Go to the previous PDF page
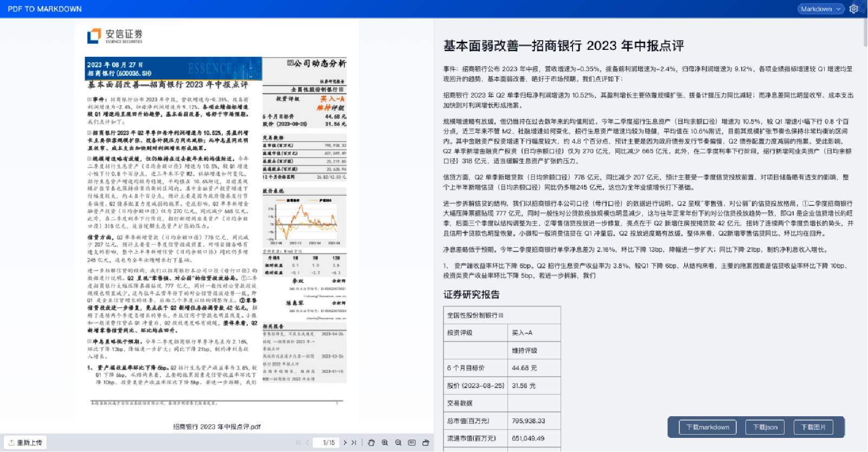 click(x=307, y=443)
